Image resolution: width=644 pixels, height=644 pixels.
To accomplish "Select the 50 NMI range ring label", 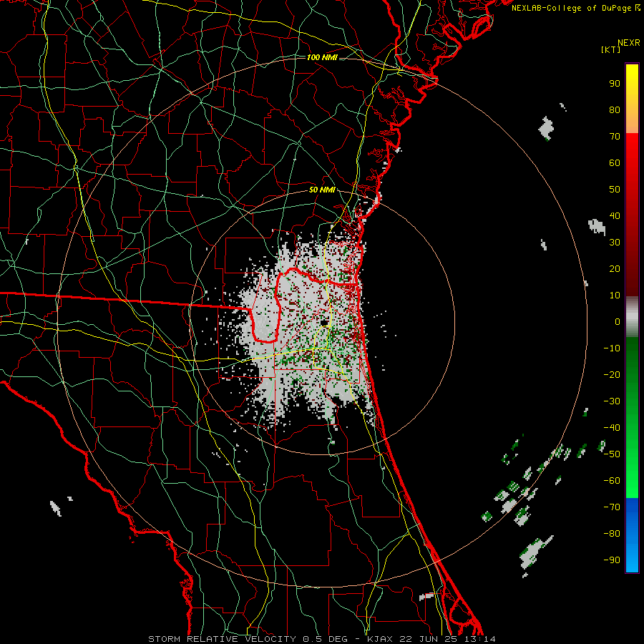I will tap(322, 190).
